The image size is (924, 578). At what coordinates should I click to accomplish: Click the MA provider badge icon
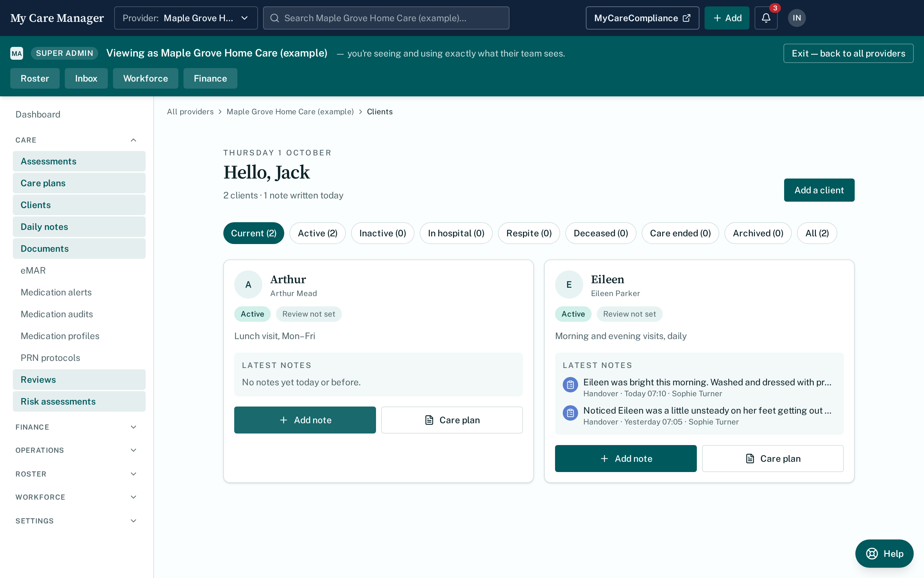coord(17,53)
